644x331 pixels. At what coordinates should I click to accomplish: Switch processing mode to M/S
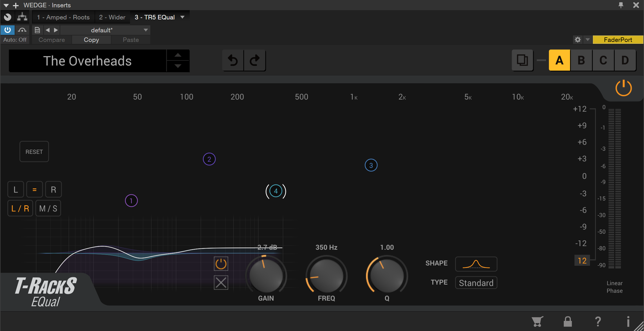[48, 208]
